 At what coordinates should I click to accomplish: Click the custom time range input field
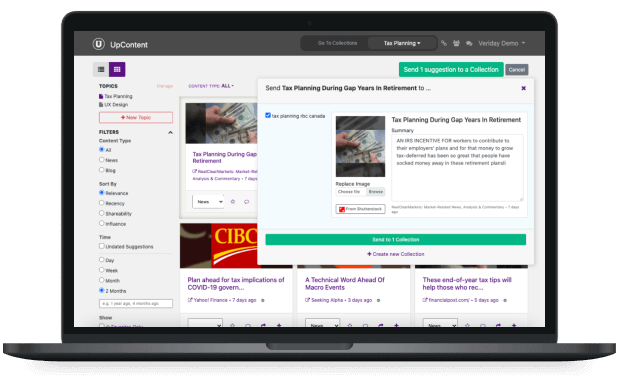[x=136, y=304]
